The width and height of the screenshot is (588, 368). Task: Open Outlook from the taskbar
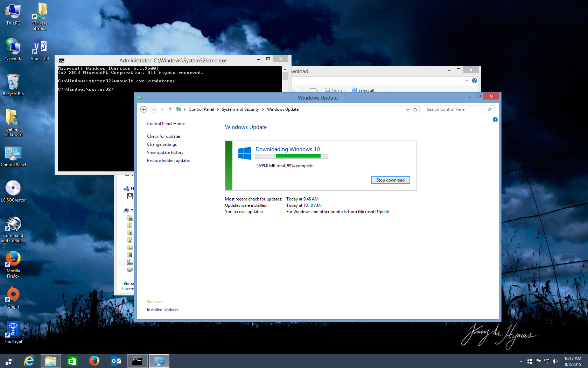pyautogui.click(x=115, y=361)
